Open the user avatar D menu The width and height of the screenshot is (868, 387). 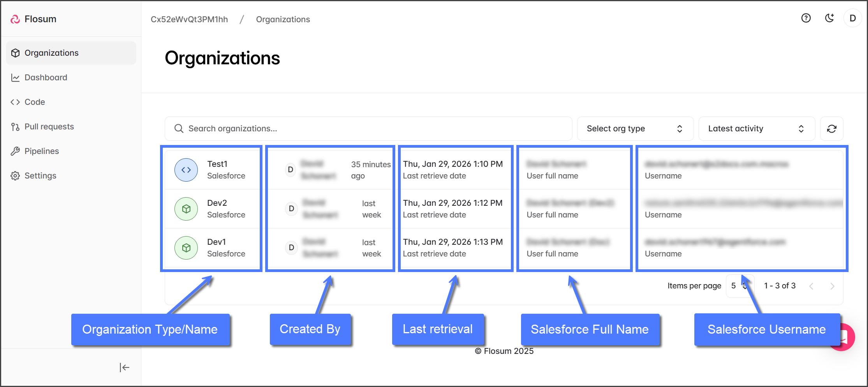852,18
